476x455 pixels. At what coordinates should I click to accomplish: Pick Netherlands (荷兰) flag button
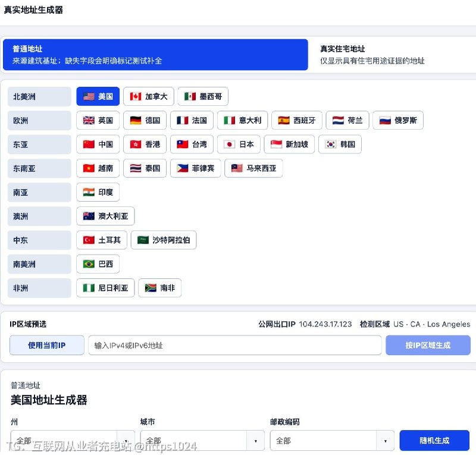347,120
